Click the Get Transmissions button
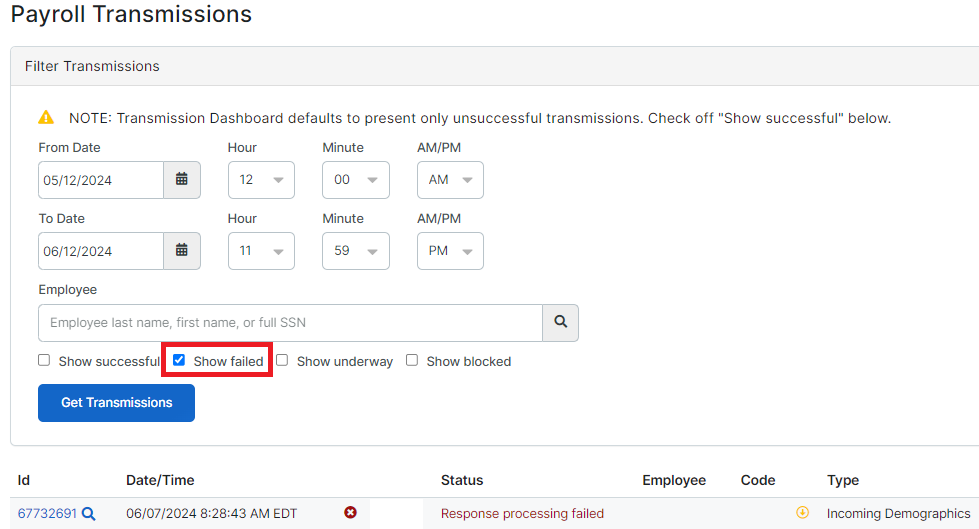The width and height of the screenshot is (979, 529). click(x=116, y=403)
